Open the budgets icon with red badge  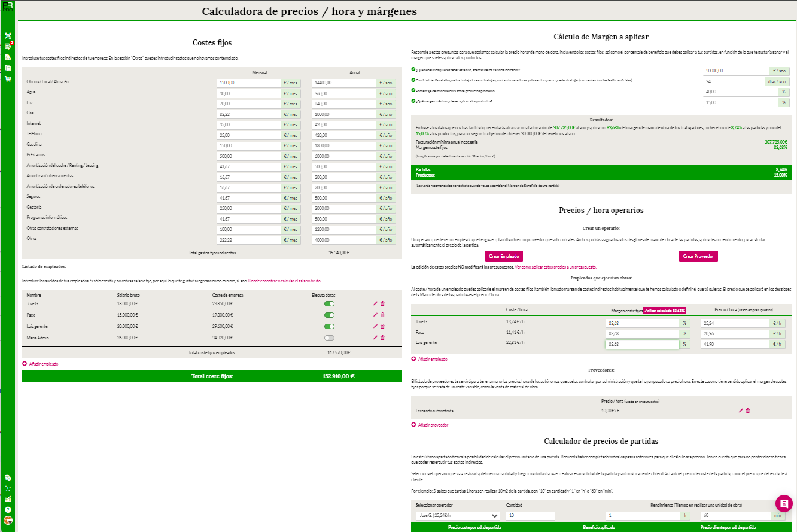8,46
